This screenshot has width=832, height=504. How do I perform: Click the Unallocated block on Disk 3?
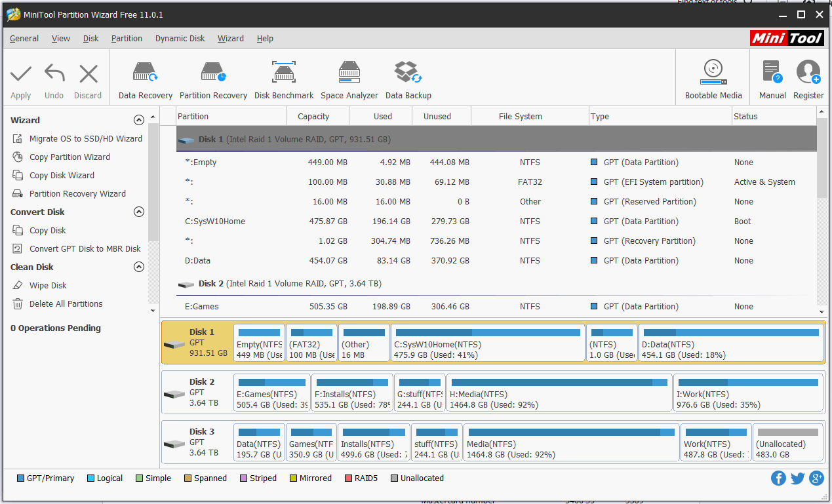click(789, 442)
